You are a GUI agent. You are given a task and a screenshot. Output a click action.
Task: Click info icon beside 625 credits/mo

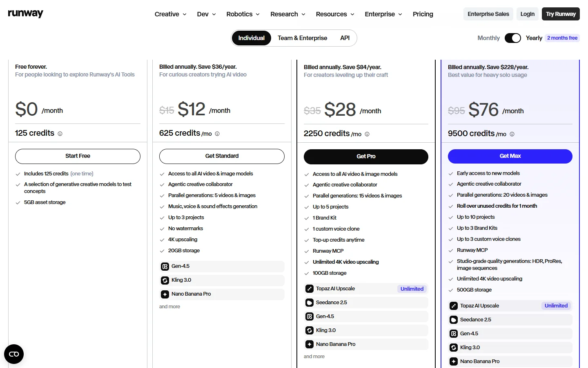(217, 134)
